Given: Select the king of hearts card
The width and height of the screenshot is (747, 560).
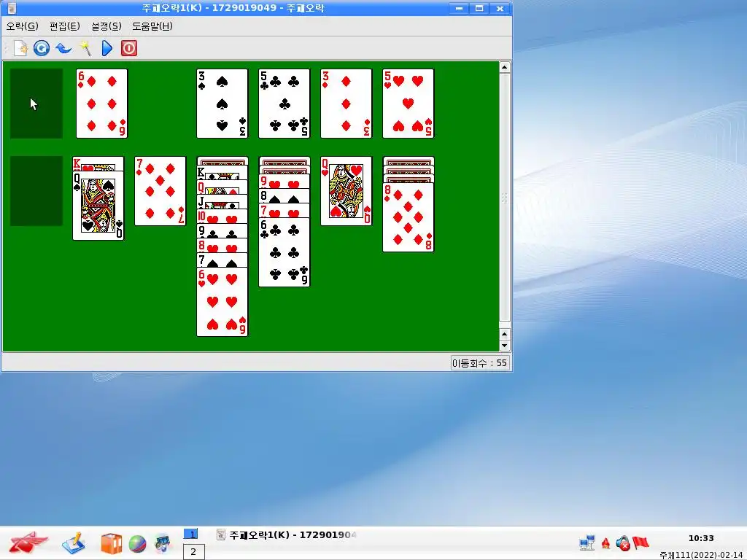Looking at the screenshot, I should point(98,164).
